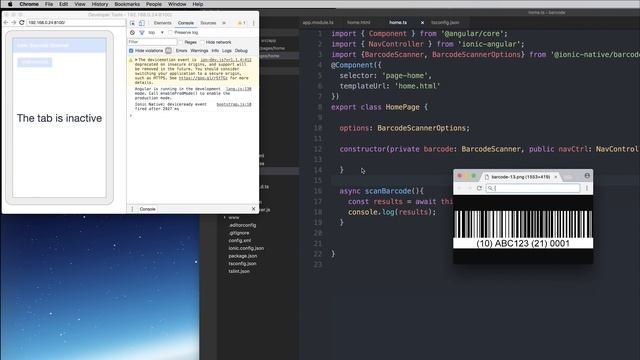Click the Scan Barcode button in device preview
This screenshot has height=360, width=640.
click(35, 62)
